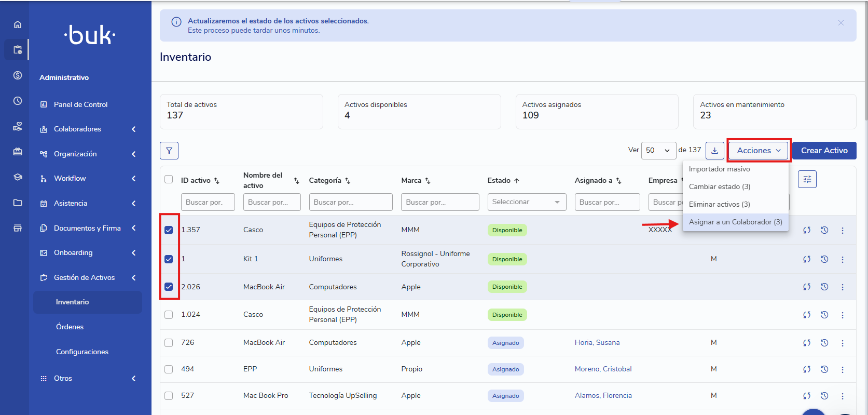868x415 pixels.
Task: Click history icon for asset 1.357
Action: point(824,230)
